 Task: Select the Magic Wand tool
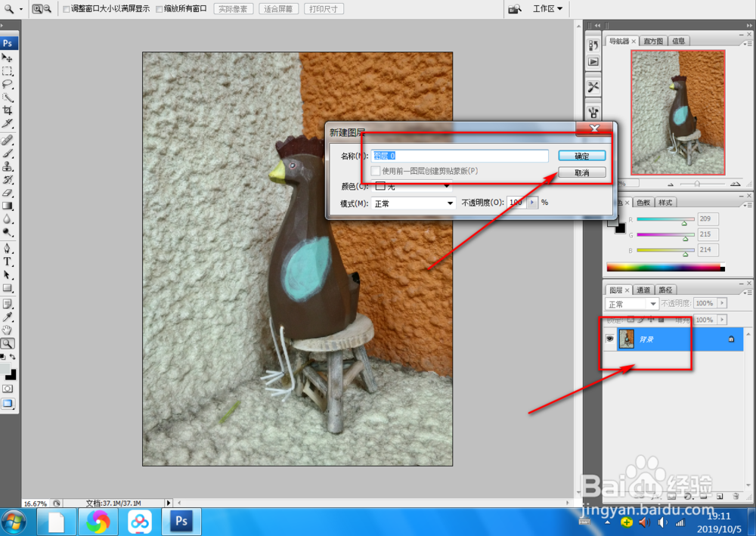pyautogui.click(x=8, y=98)
